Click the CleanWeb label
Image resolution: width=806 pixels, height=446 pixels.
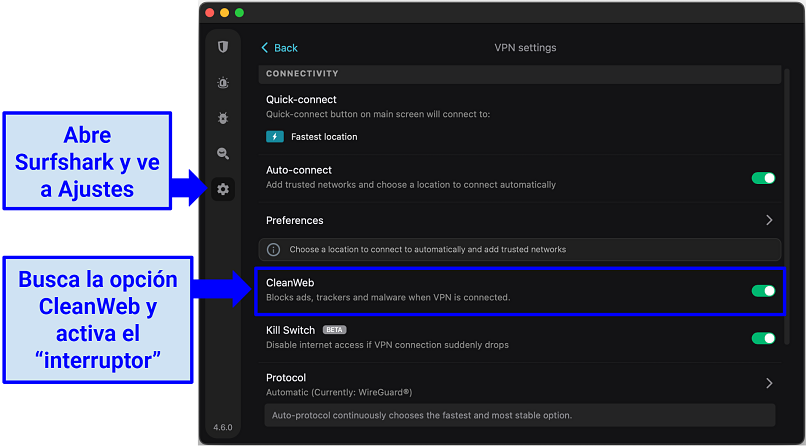(x=290, y=283)
